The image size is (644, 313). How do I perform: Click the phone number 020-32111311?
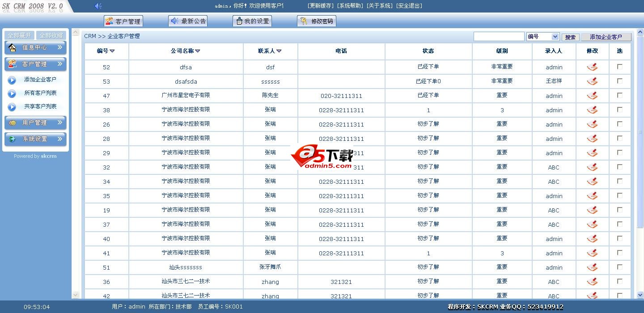click(341, 96)
